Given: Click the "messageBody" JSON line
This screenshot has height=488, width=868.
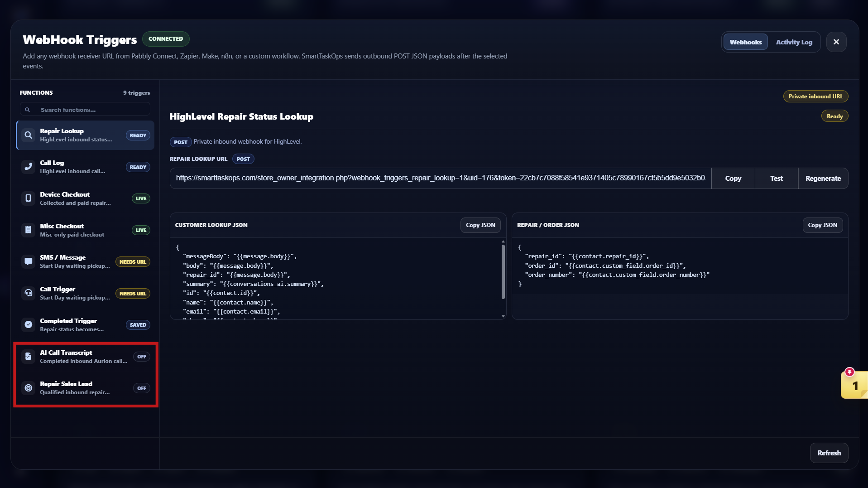Looking at the screenshot, I should tap(240, 256).
